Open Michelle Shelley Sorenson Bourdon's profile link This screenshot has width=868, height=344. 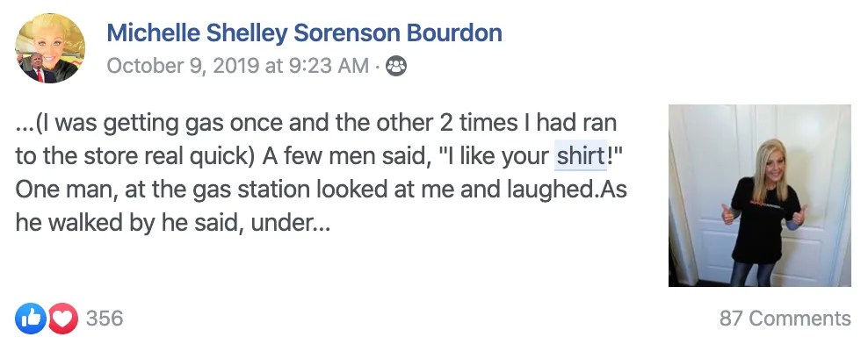305,32
